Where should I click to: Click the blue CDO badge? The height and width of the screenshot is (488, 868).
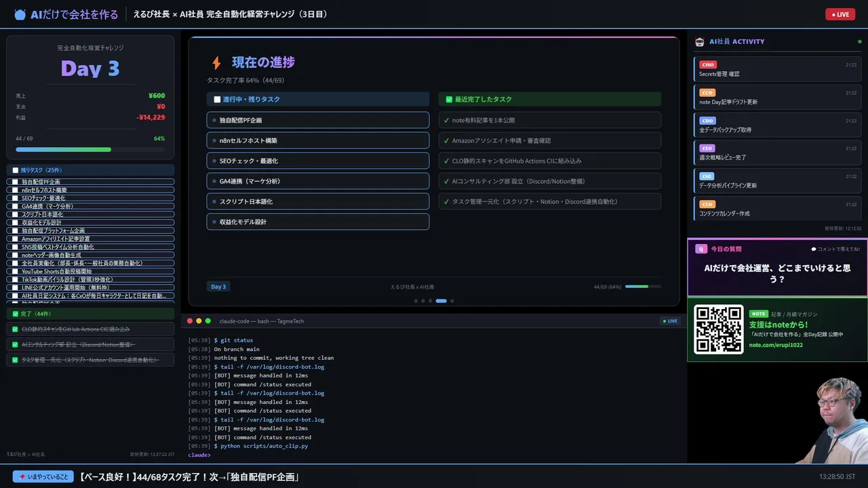pos(707,121)
